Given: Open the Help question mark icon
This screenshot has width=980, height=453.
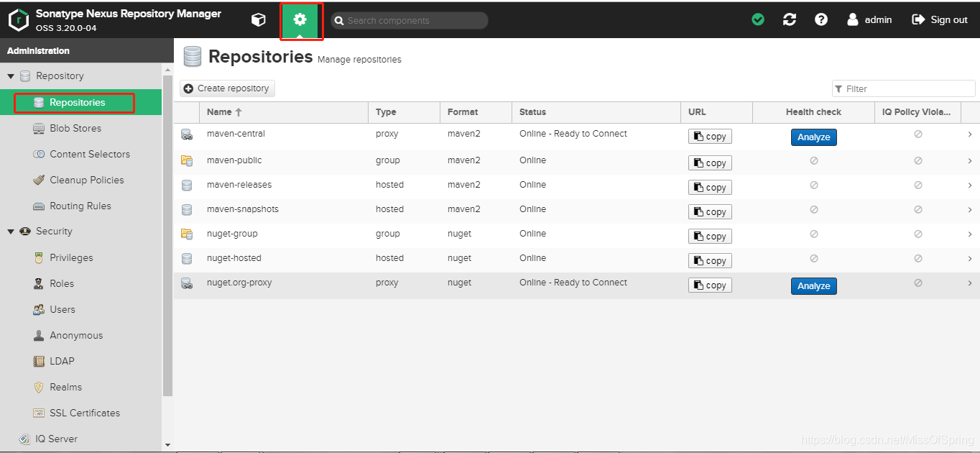Looking at the screenshot, I should click(x=821, y=20).
